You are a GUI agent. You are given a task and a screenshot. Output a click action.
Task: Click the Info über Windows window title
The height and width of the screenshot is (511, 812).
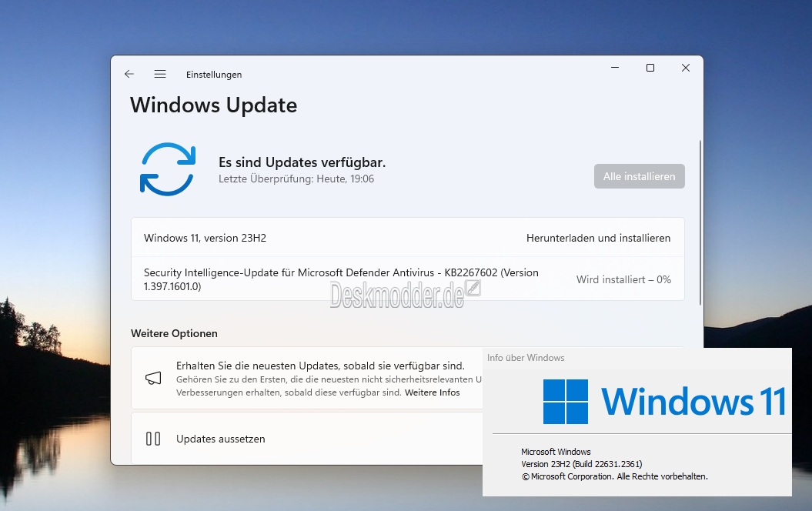526,358
